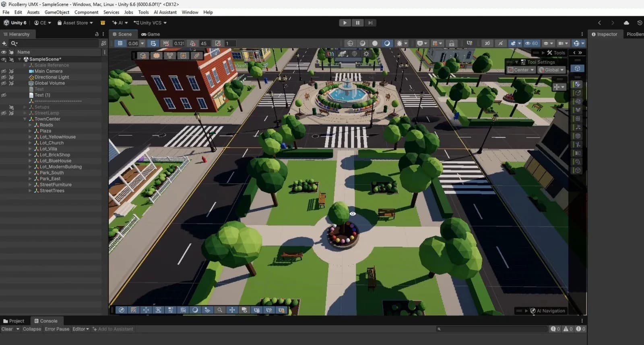Click the 2D view mode icon
The height and width of the screenshot is (345, 644).
click(x=487, y=44)
